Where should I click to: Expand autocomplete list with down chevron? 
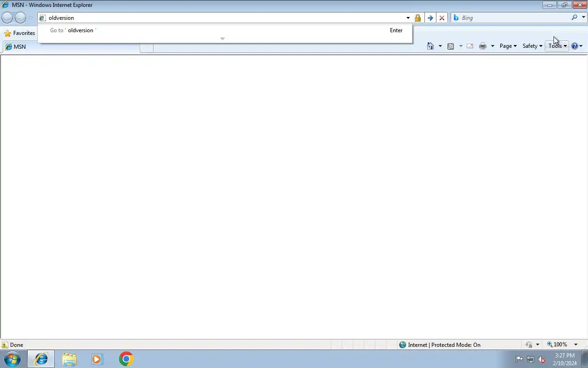point(222,39)
